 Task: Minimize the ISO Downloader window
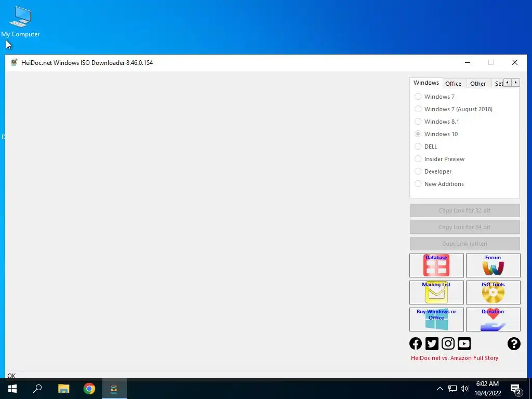pyautogui.click(x=467, y=63)
